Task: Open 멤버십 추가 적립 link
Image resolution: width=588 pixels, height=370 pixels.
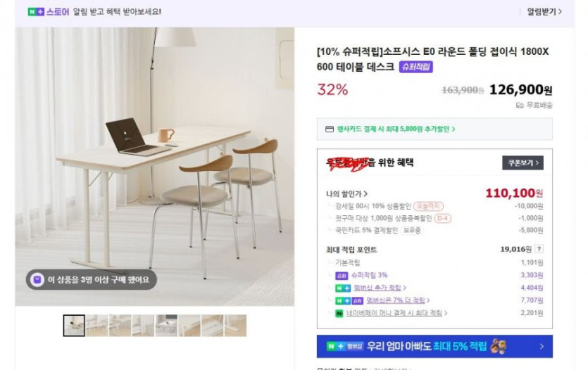Action: 380,288
